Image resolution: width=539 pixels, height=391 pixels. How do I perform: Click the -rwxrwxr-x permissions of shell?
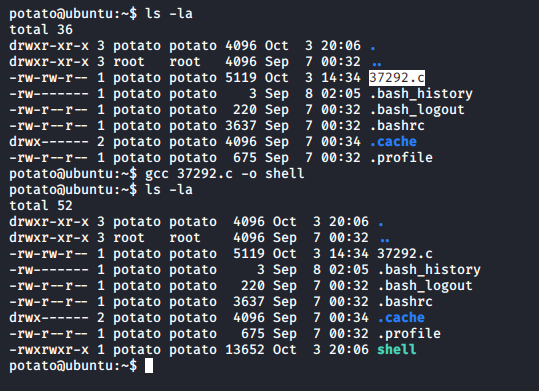point(49,349)
